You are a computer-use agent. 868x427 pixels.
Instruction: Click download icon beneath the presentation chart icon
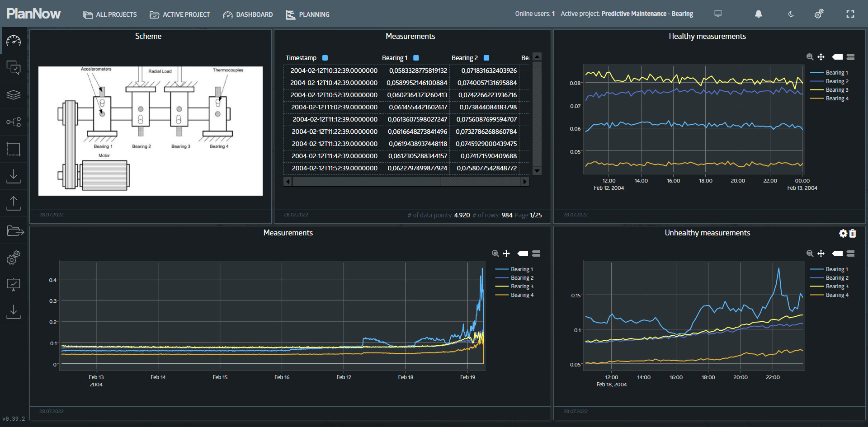pos(14,312)
